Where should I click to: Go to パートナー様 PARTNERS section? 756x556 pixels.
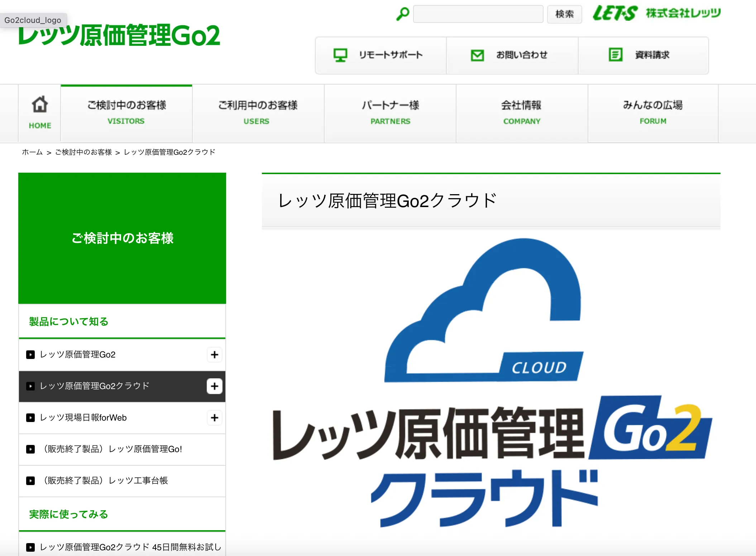pos(390,113)
